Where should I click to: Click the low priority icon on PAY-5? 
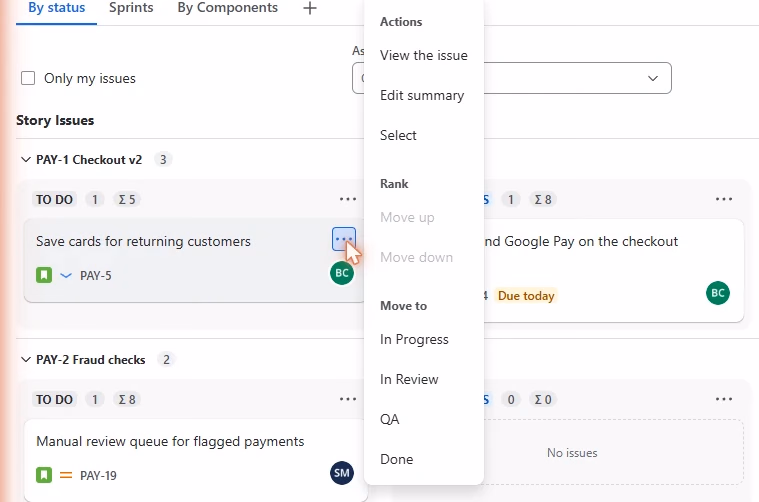click(x=66, y=275)
